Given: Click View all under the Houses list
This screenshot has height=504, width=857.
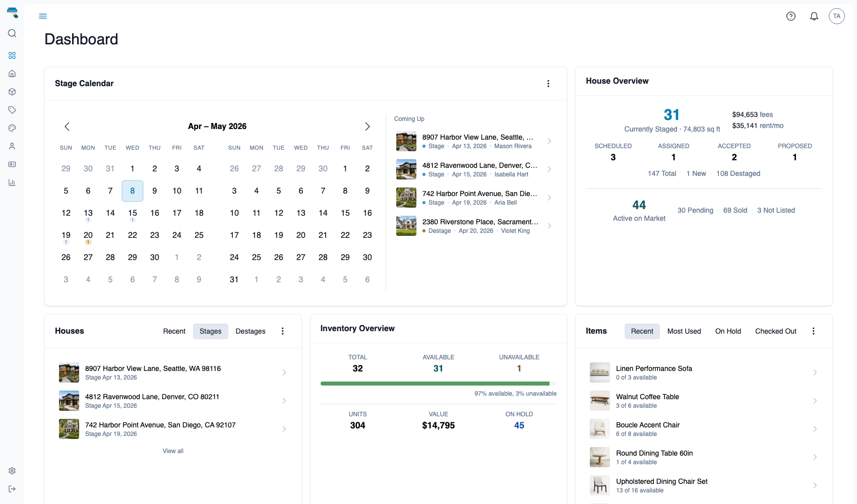Looking at the screenshot, I should click(173, 451).
